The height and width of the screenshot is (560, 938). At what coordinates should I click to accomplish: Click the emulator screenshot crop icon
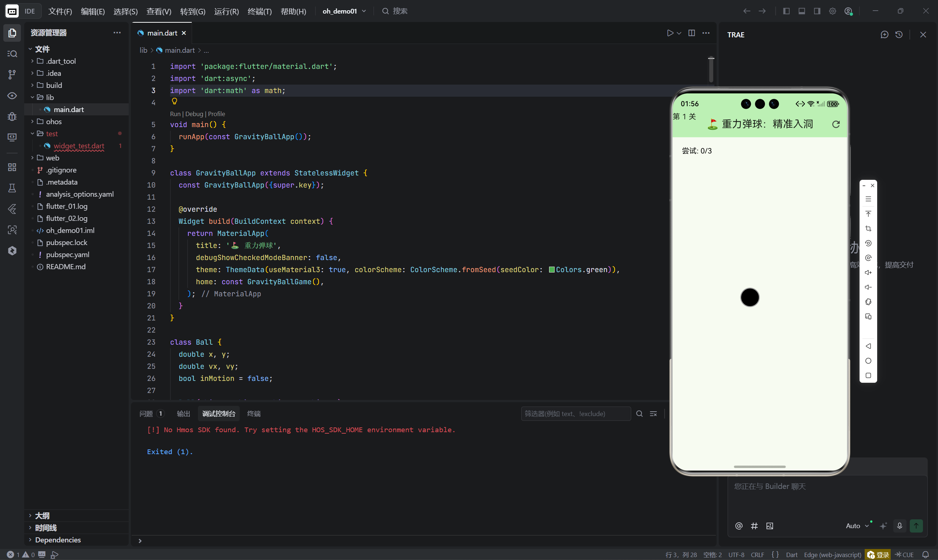click(868, 229)
